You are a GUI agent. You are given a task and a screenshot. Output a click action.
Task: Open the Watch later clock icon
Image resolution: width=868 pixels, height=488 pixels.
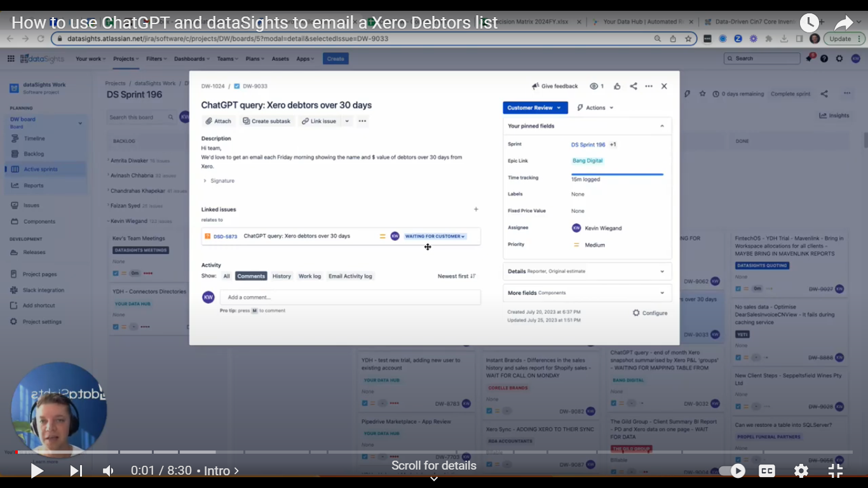(809, 23)
